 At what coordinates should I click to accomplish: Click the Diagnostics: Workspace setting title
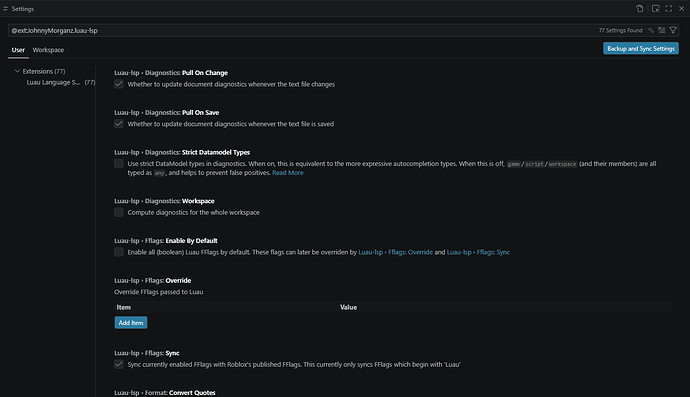pyautogui.click(x=164, y=201)
